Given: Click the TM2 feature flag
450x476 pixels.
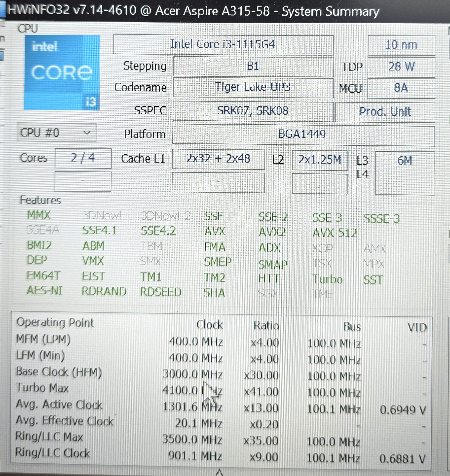Looking at the screenshot, I should click(x=214, y=277).
